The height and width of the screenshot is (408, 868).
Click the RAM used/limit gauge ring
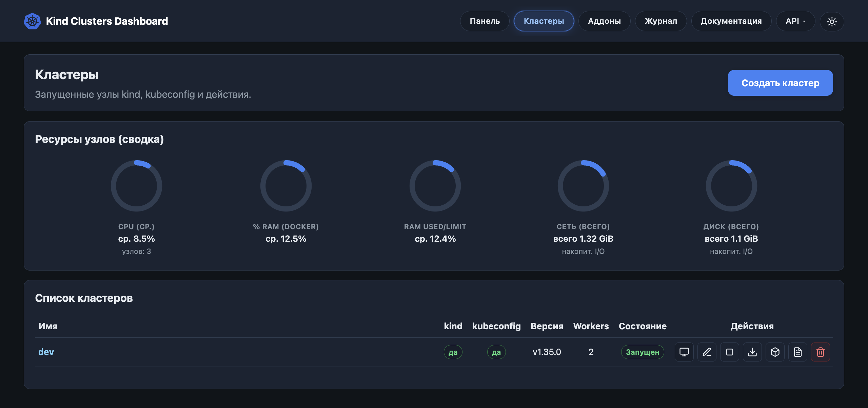[x=435, y=186]
